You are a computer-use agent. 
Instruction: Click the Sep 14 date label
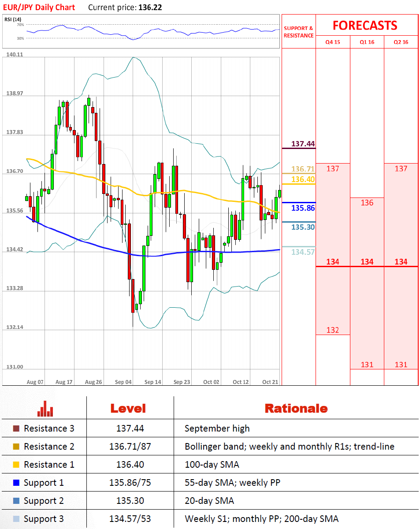(152, 382)
